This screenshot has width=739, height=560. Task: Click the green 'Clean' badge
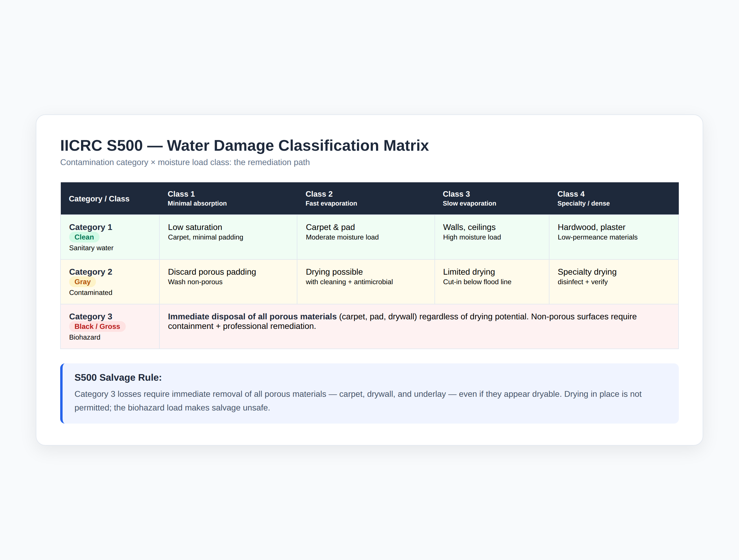point(84,237)
